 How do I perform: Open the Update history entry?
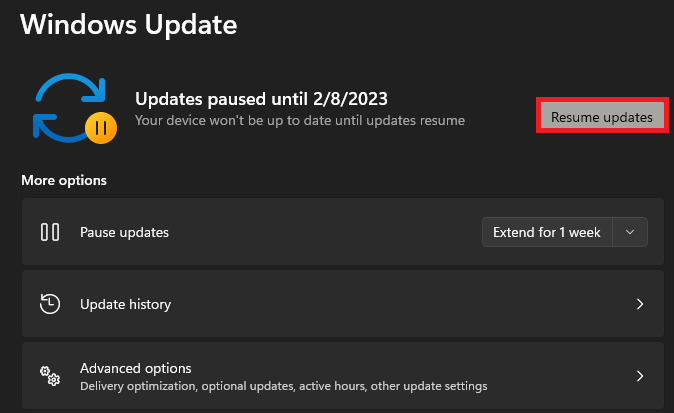click(125, 304)
